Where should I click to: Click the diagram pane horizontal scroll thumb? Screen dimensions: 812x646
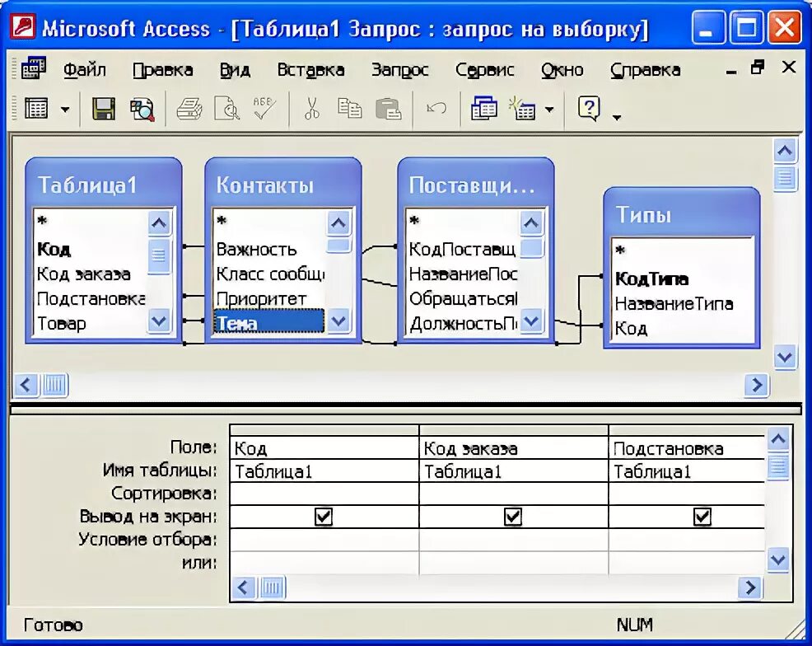coord(55,385)
